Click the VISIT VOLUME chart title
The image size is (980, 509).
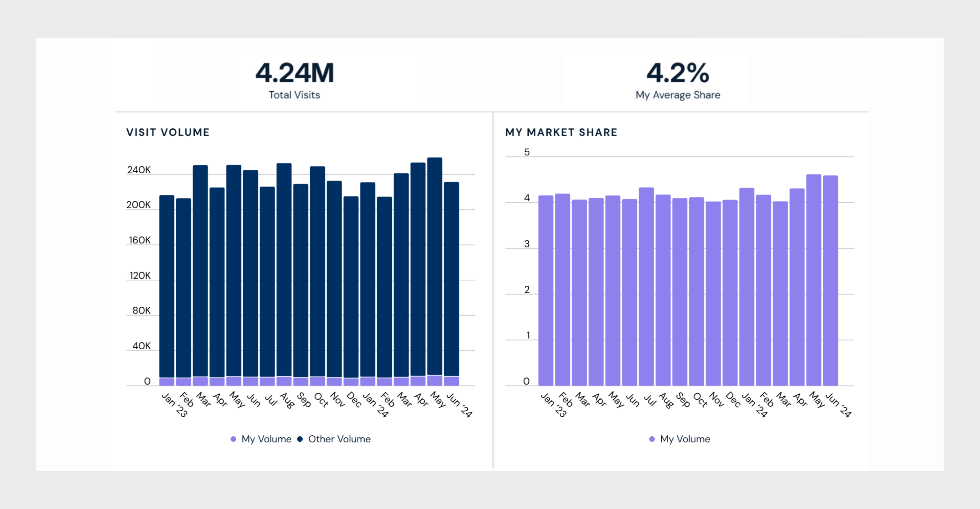tap(168, 132)
